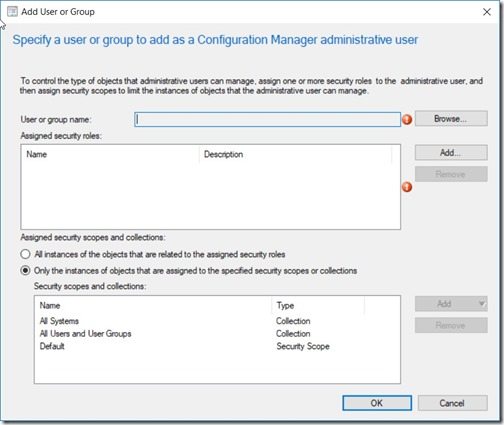Click the error icon beside security roles list

pyautogui.click(x=407, y=187)
